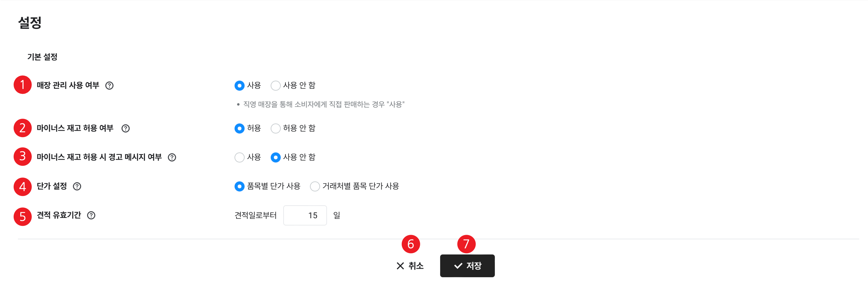Image resolution: width=868 pixels, height=293 pixels.
Task: Click the 취소 cancel button
Action: [410, 266]
